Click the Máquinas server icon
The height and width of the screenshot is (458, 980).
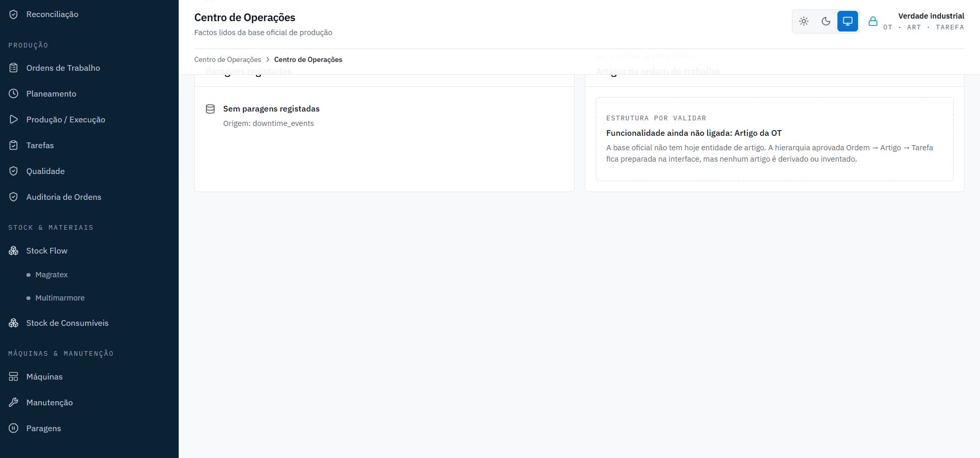pos(13,377)
